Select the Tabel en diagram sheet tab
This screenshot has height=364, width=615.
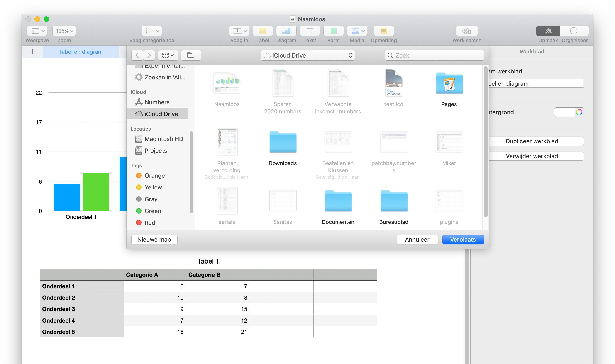point(81,52)
